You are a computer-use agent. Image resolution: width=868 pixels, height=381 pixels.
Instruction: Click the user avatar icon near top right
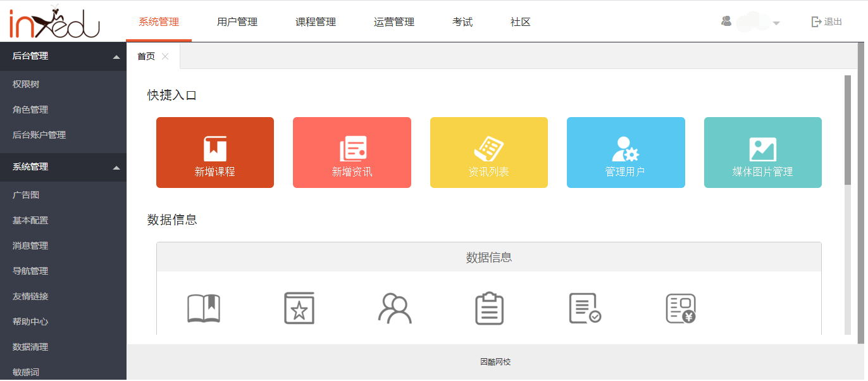coord(726,21)
